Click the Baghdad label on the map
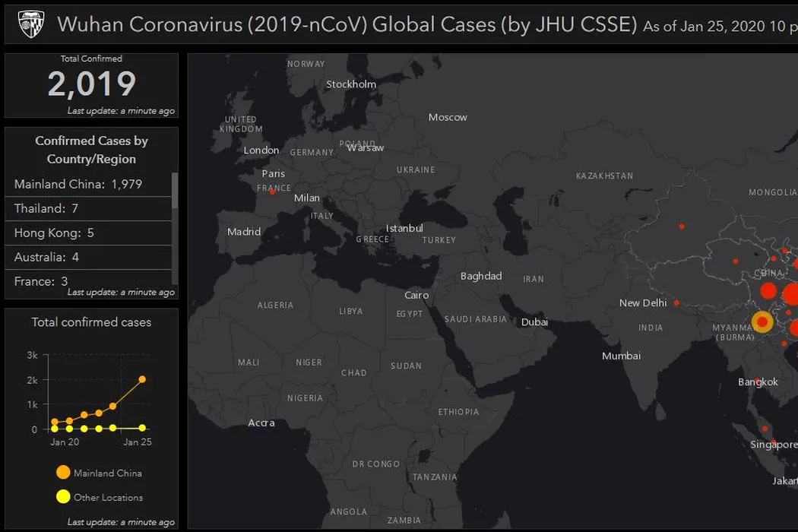The image size is (798, 532). click(481, 276)
